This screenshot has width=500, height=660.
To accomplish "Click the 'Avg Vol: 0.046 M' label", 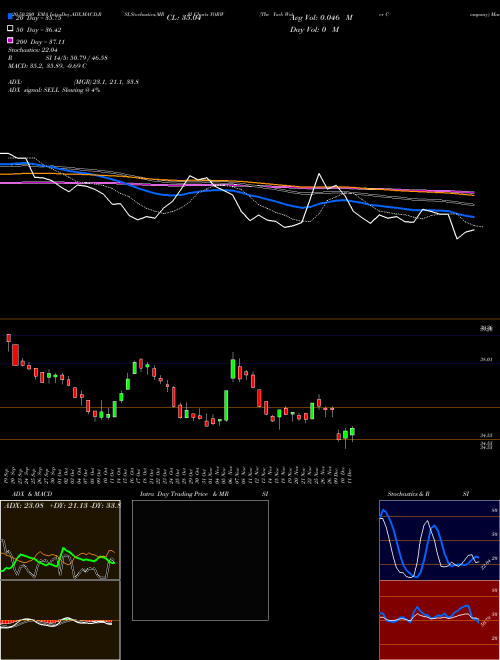I will tap(322, 18).
